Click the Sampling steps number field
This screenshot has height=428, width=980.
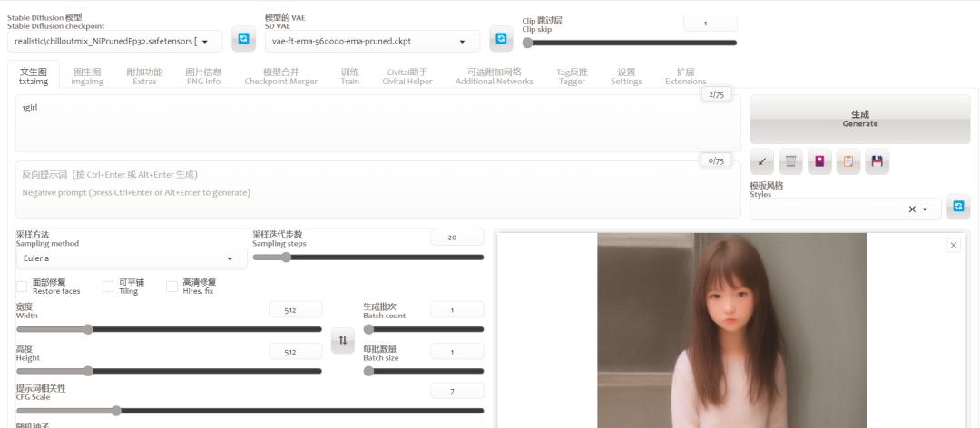(457, 238)
